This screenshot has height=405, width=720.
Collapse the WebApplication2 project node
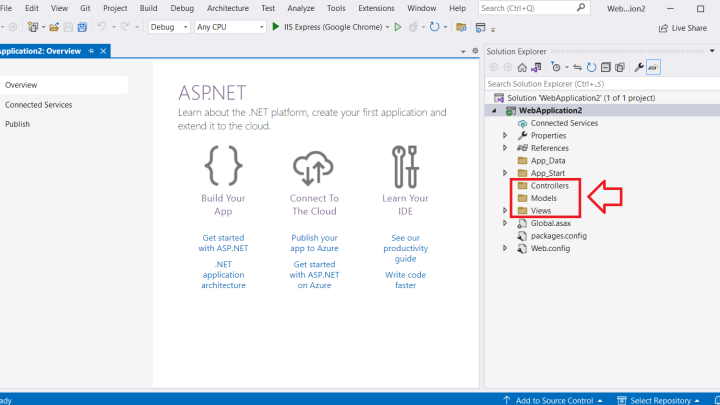coord(495,111)
